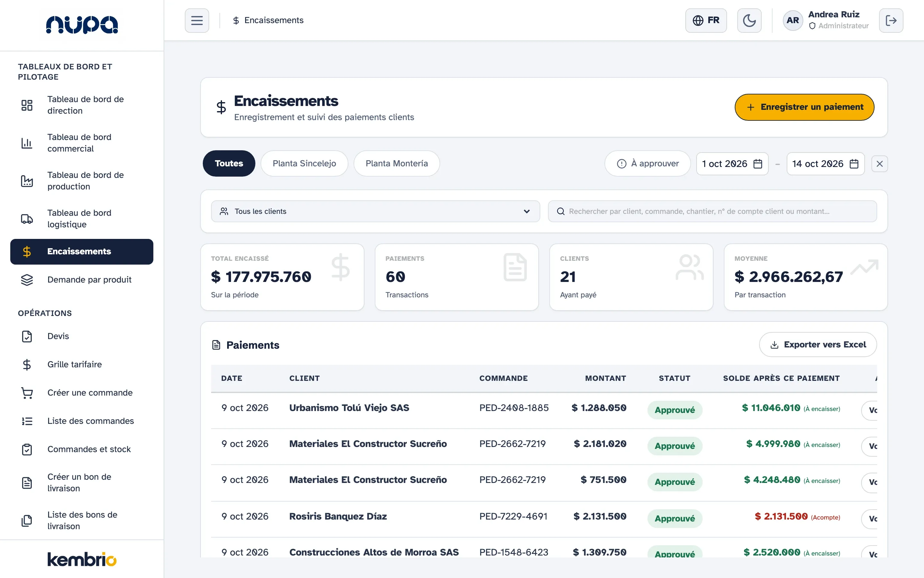Click the Moyenne par transaction card

click(x=806, y=277)
